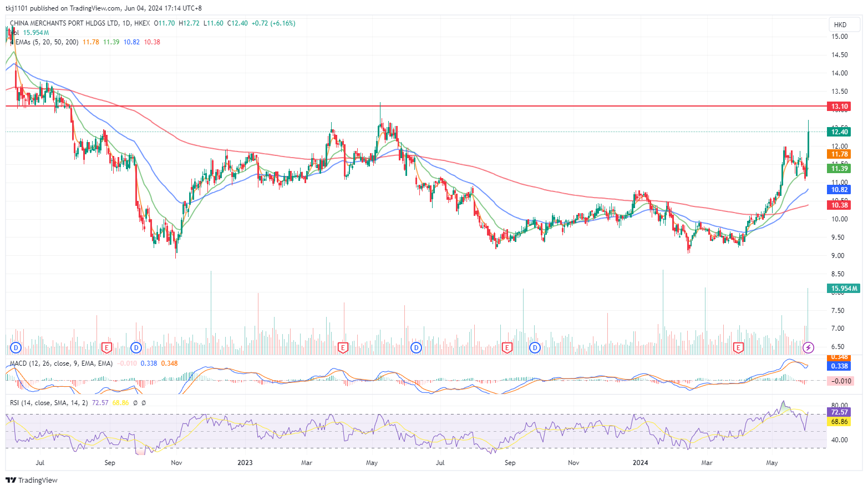Select the 4 EMAs (5, 20, 50, 200) legend
Viewport: 868px width, 490px height.
(x=44, y=42)
